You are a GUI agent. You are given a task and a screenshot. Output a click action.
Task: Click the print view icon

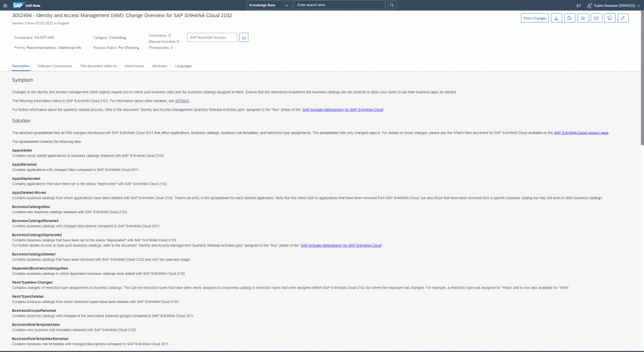609,18
